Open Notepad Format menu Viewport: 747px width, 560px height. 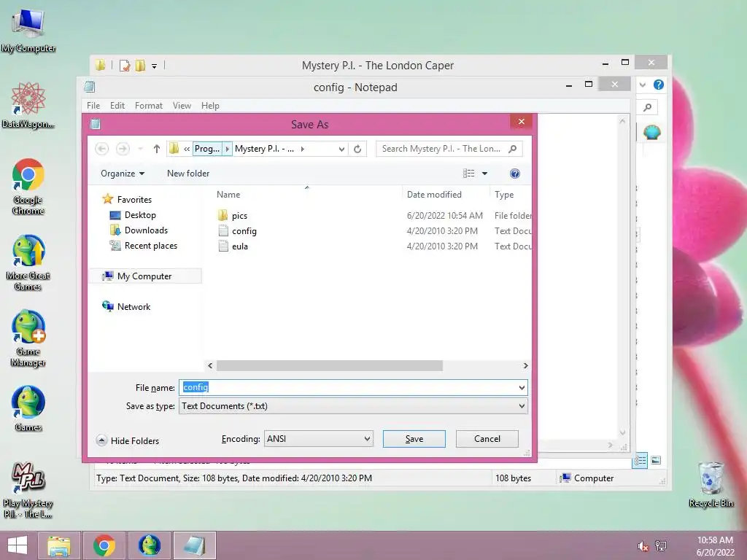pos(149,106)
